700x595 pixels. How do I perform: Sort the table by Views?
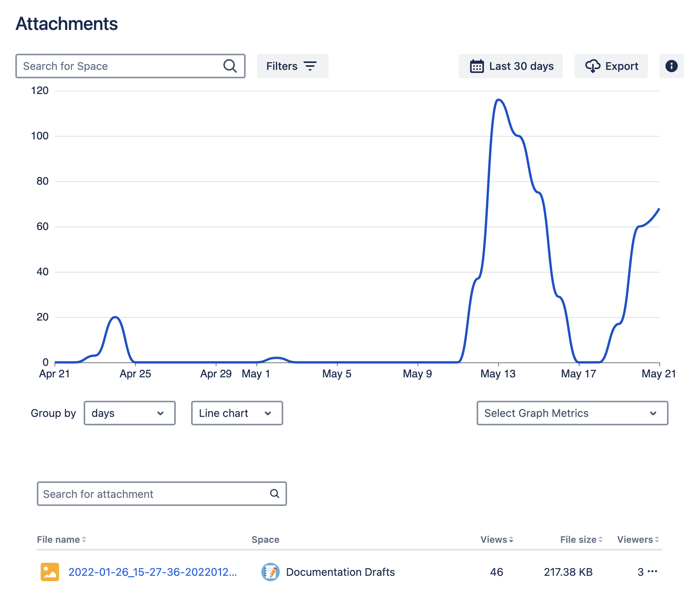(x=511, y=540)
